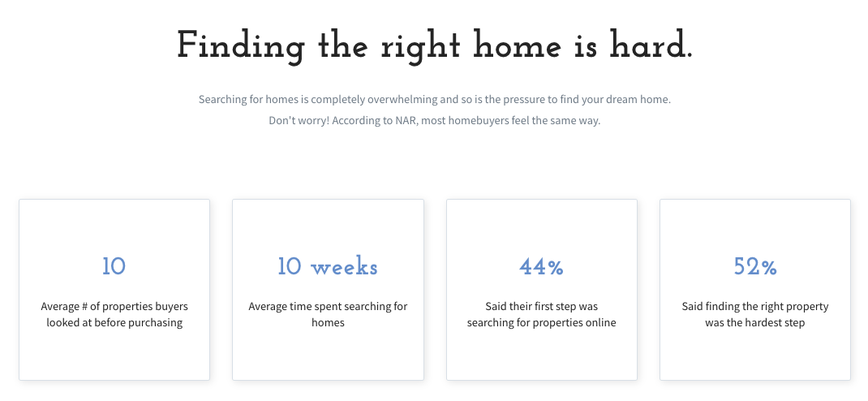Click 'Average time spent searching for homes' text
This screenshot has height=401, width=868.
click(x=328, y=315)
